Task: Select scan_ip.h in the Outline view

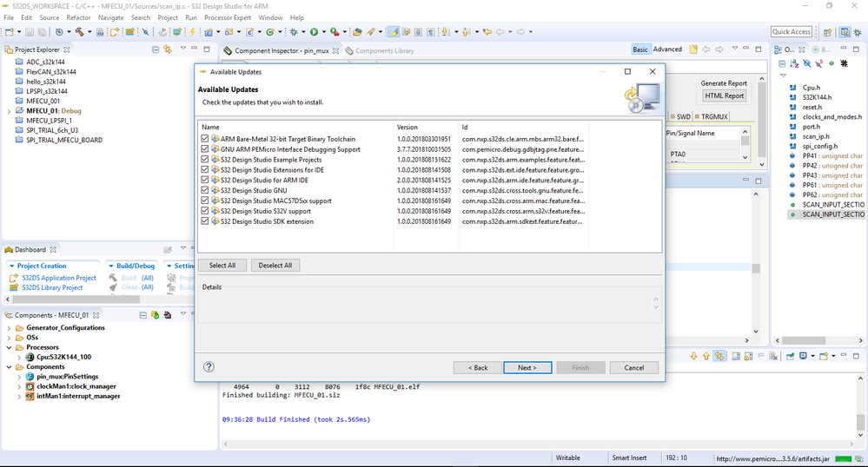Action: [x=816, y=136]
